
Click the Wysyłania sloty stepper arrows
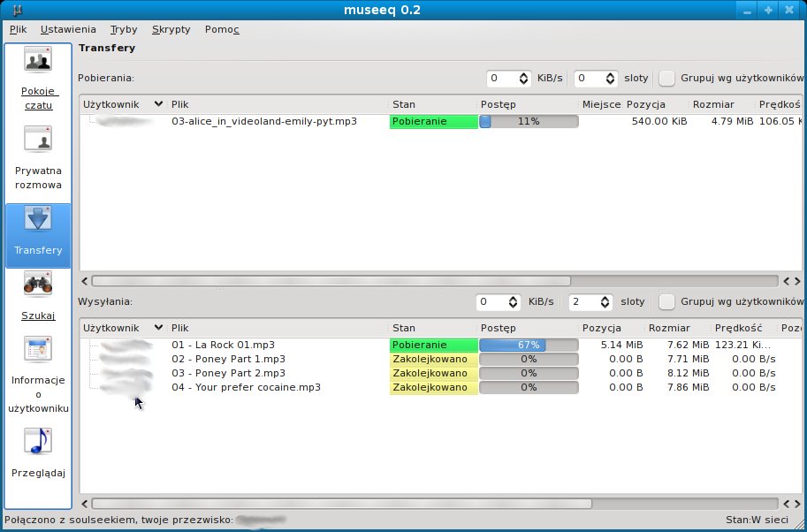pyautogui.click(x=605, y=301)
